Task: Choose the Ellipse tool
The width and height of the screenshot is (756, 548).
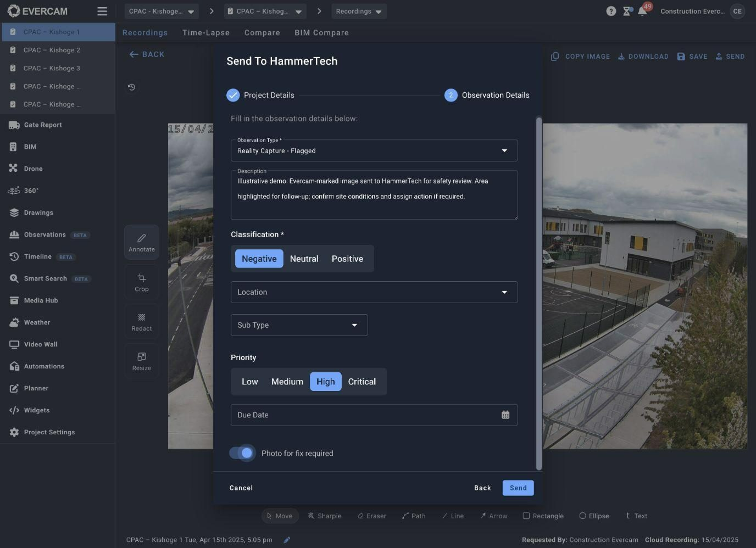Action: tap(594, 516)
